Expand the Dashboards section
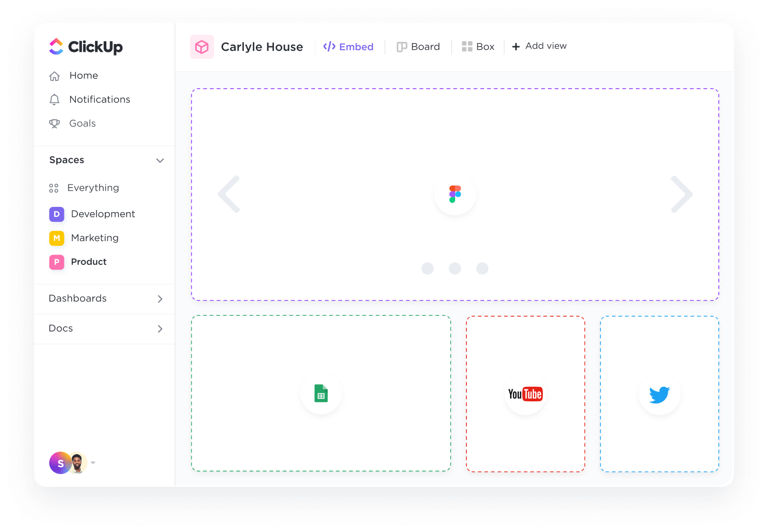The width and height of the screenshot is (767, 532). coord(160,299)
